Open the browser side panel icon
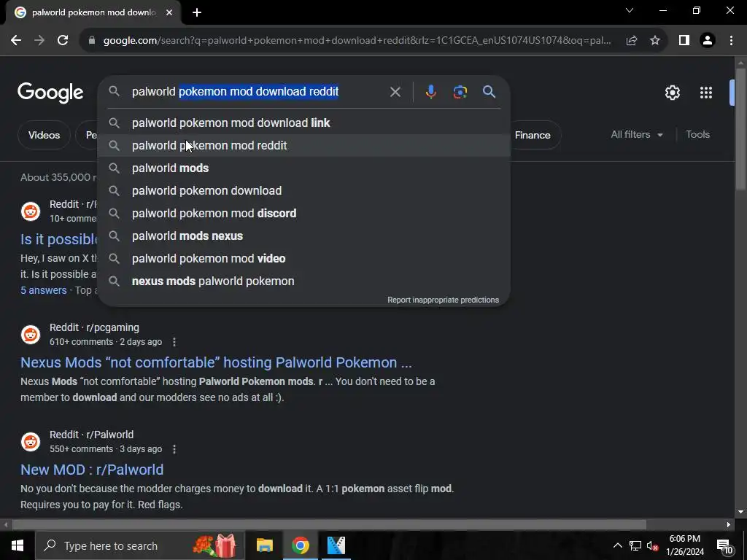 coord(684,41)
